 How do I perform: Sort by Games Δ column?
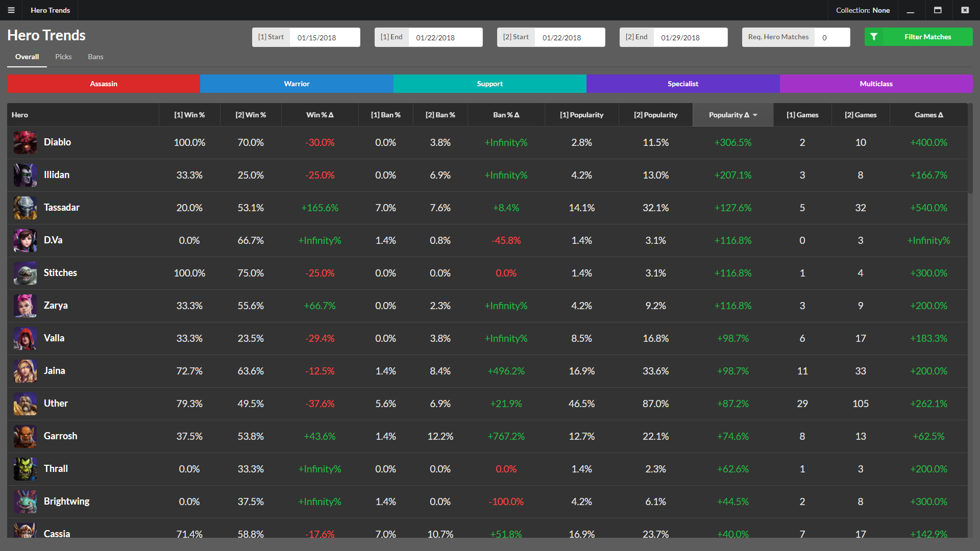coord(929,115)
